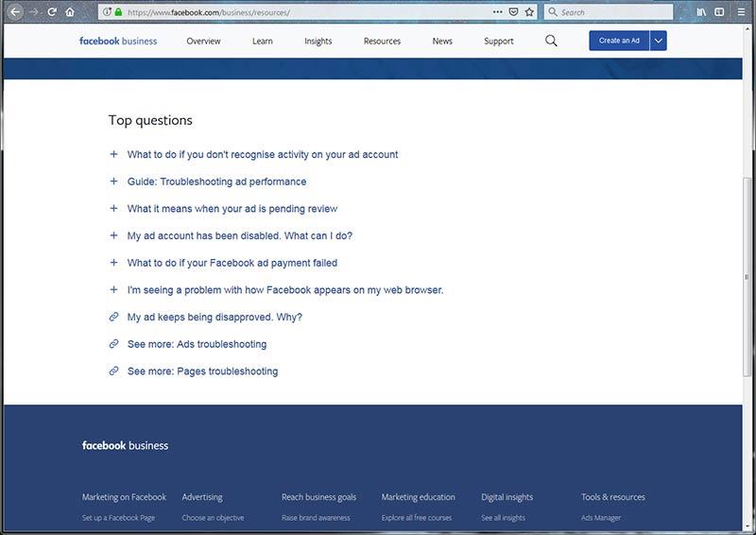Click footer 'Set up a Facebook Page' link

[119, 518]
